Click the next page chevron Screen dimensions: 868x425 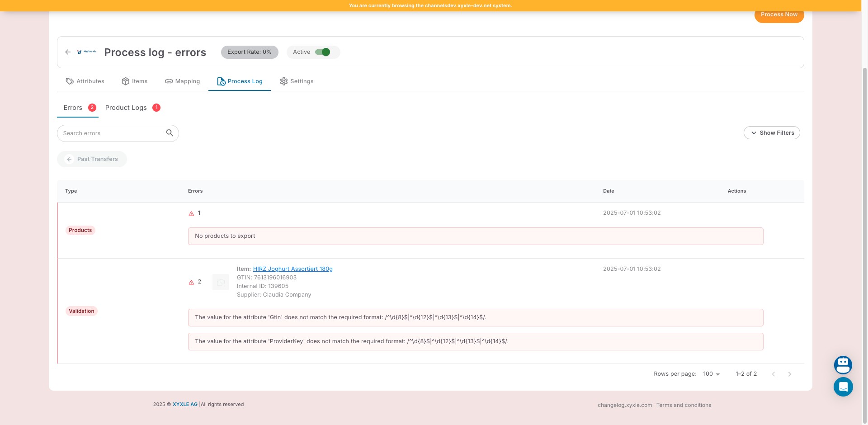(790, 374)
